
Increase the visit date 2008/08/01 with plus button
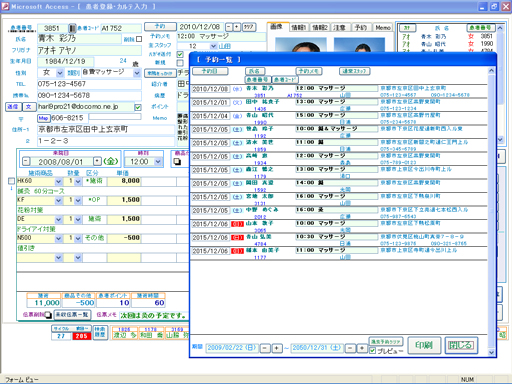97,161
